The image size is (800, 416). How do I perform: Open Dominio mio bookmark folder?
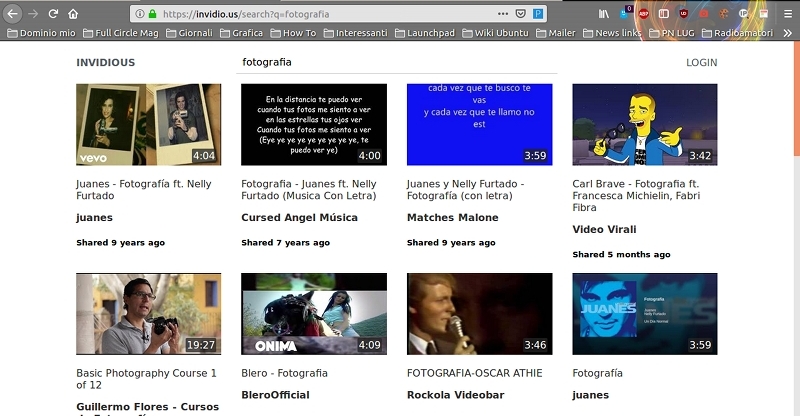tap(41, 33)
